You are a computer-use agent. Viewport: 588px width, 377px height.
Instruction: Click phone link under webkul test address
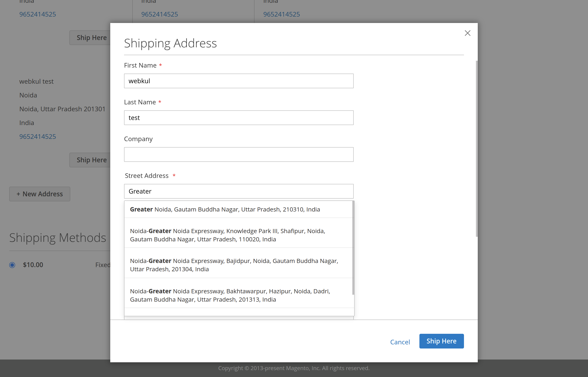click(38, 136)
